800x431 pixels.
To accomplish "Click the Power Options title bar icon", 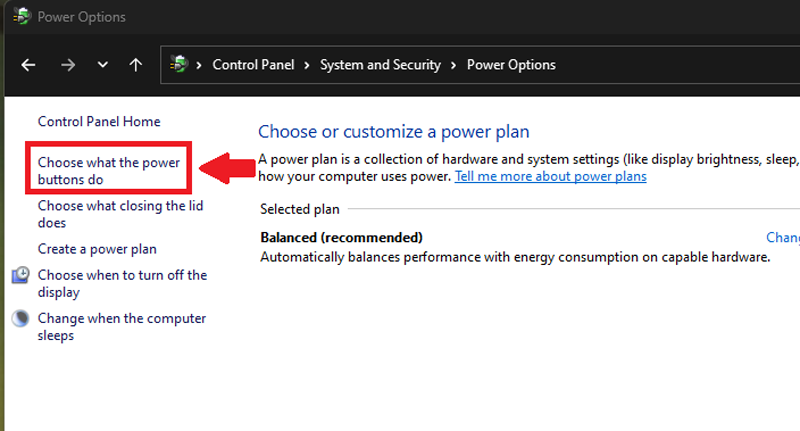I will pos(21,17).
